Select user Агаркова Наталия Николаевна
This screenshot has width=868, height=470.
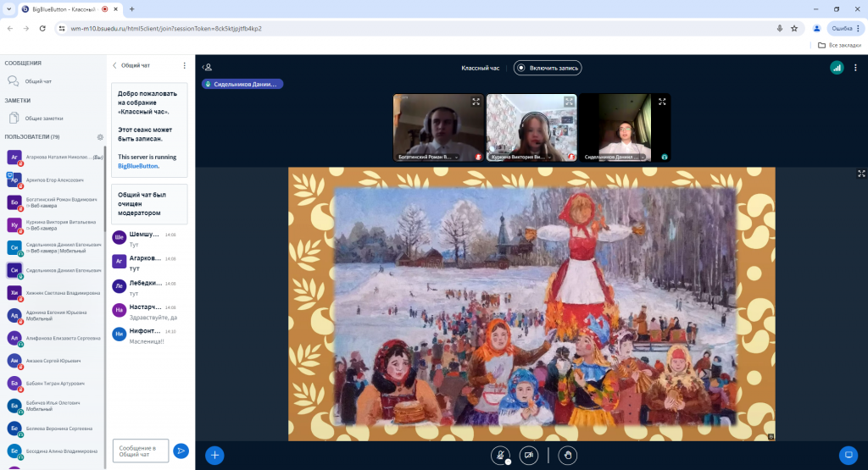click(x=53, y=157)
